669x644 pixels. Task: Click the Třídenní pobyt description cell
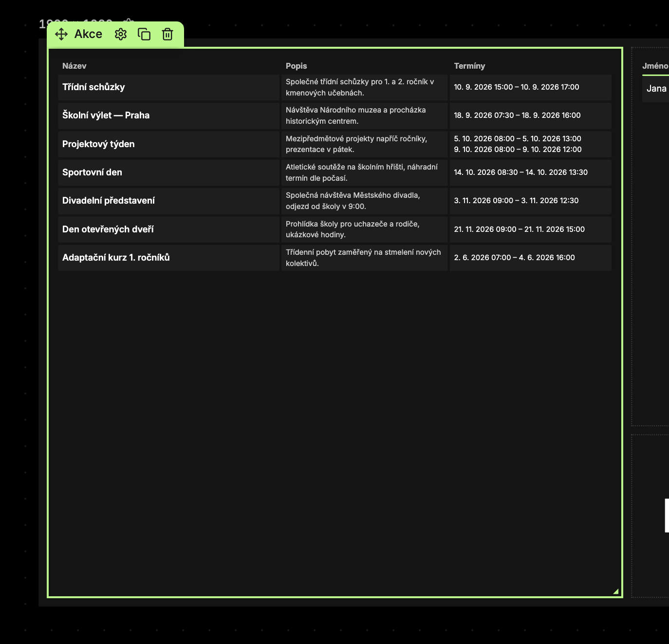pos(364,258)
